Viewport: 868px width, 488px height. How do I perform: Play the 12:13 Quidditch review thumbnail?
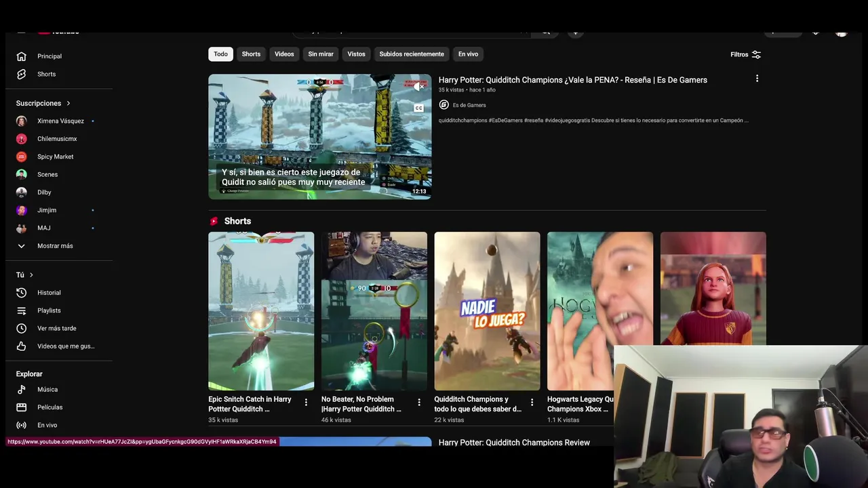click(319, 136)
